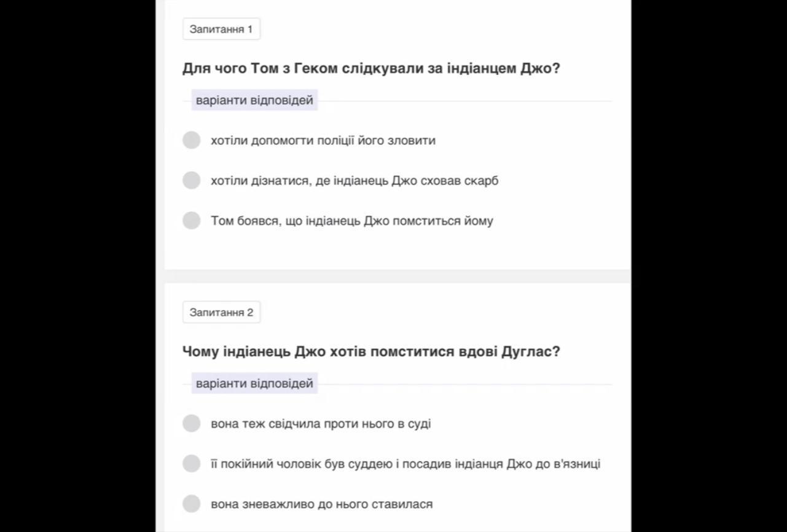
Task: Click the 'Запитання 1' label badge
Action: point(221,29)
